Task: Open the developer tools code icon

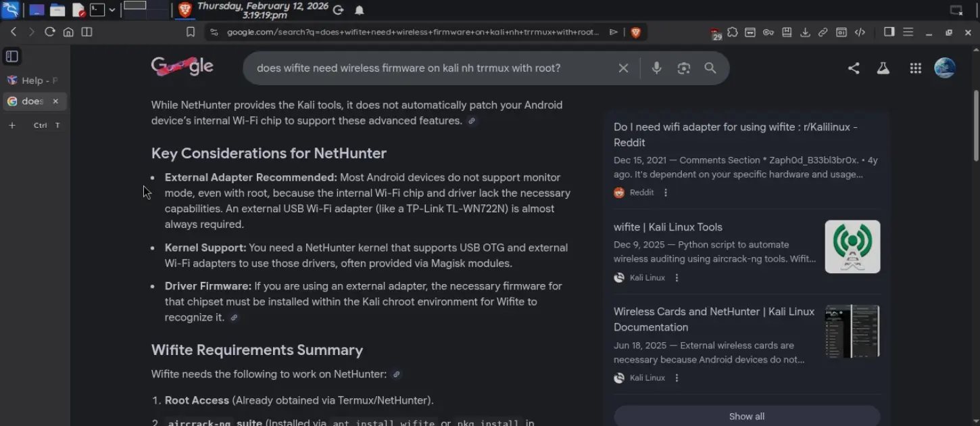Action: coord(860,32)
